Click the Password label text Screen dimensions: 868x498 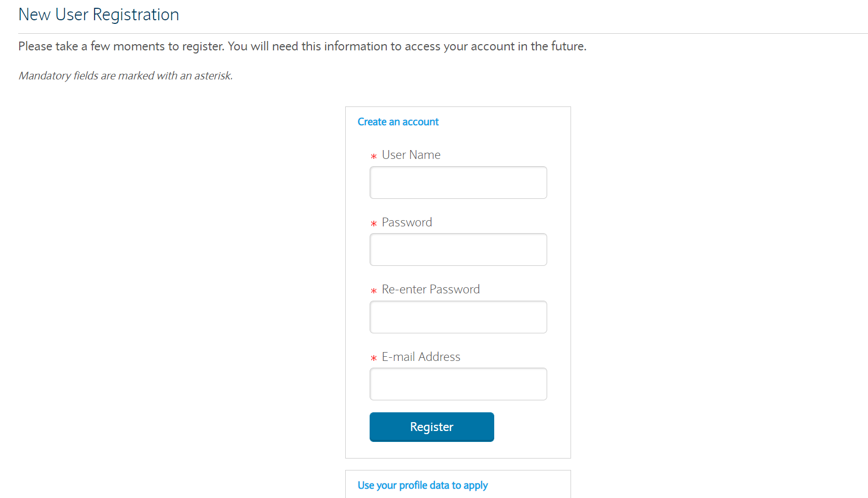tap(407, 222)
